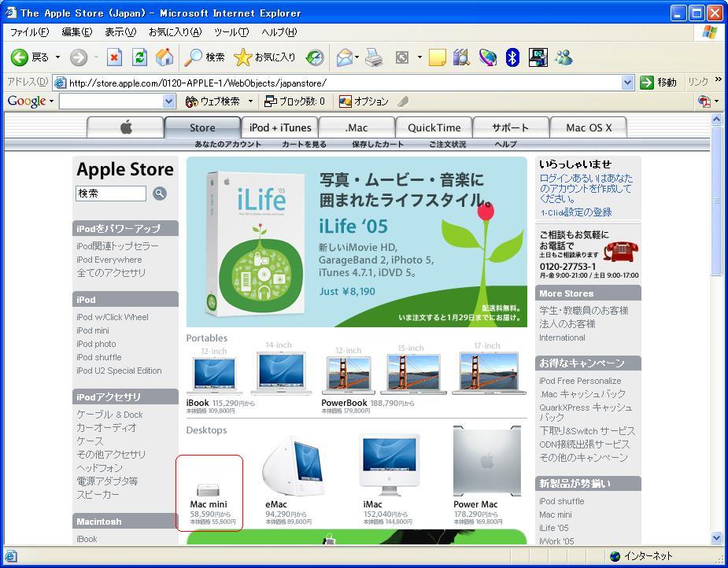Open Google toolbar options (オプション)
The image size is (728, 568).
[364, 101]
